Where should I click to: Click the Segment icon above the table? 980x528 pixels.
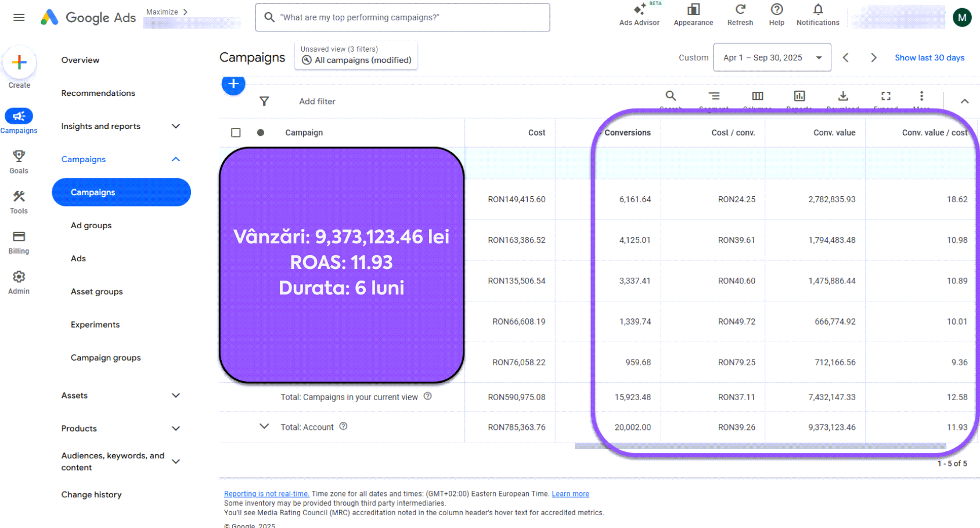[714, 96]
